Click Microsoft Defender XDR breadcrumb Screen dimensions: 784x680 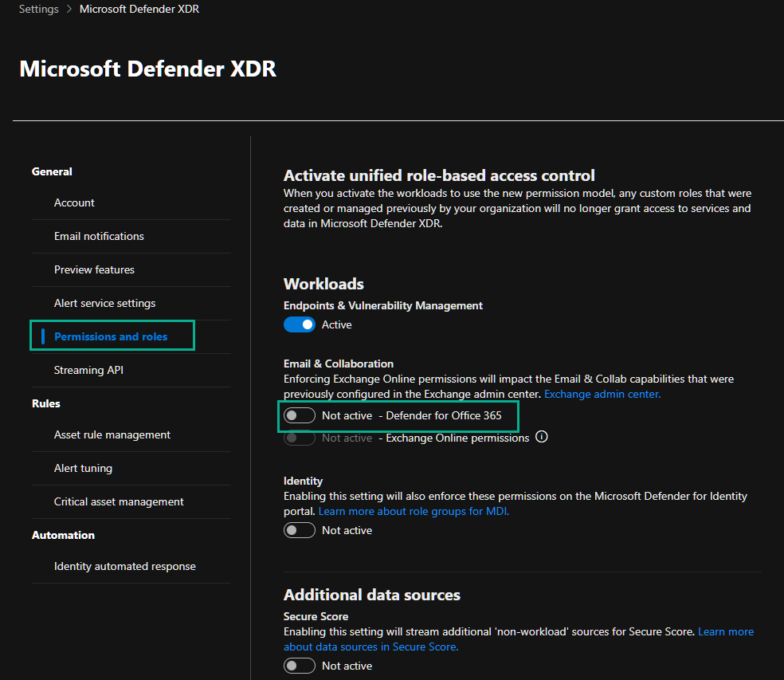(x=139, y=9)
